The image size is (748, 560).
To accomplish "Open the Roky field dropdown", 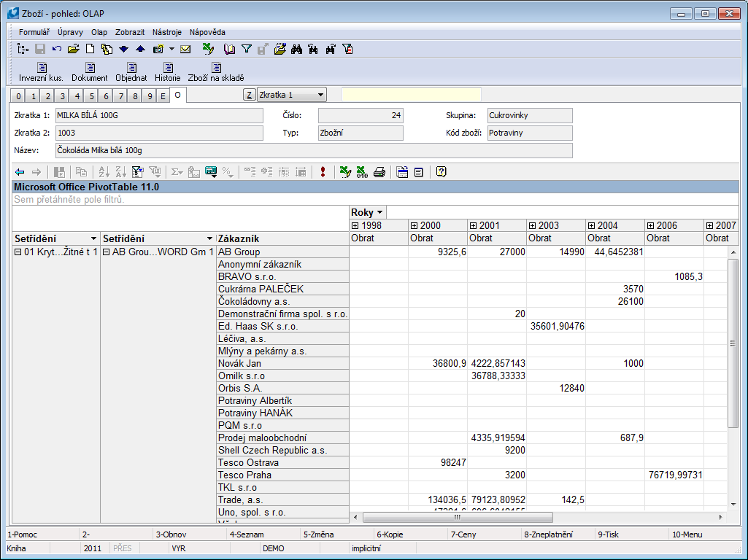I will pyautogui.click(x=379, y=213).
